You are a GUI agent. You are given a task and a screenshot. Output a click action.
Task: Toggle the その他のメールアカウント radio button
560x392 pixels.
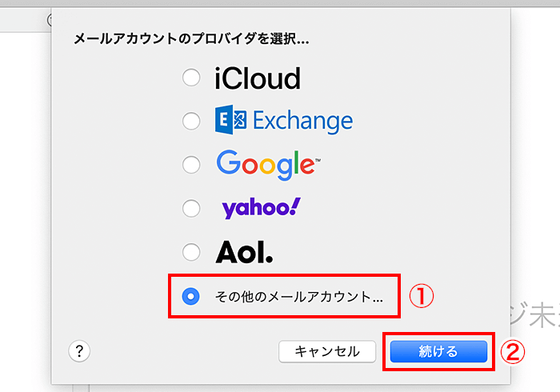point(191,297)
